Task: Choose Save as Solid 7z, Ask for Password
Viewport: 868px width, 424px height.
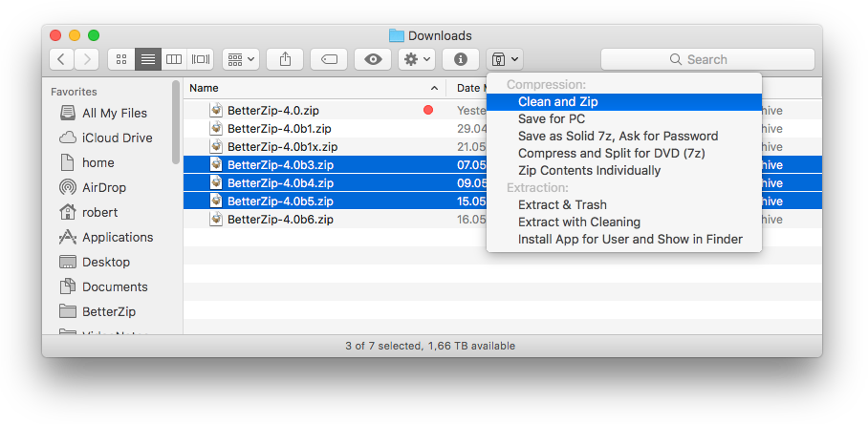Action: tap(624, 136)
